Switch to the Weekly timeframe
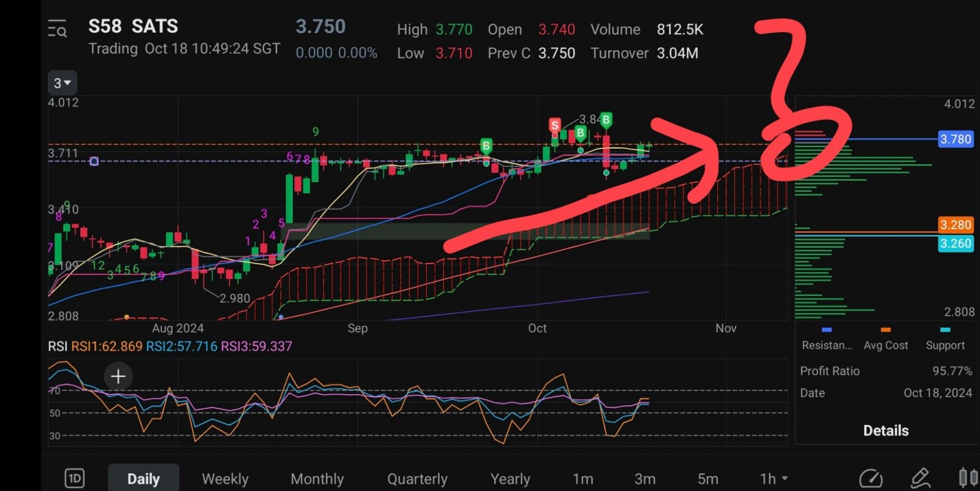The height and width of the screenshot is (491, 980). (225, 479)
